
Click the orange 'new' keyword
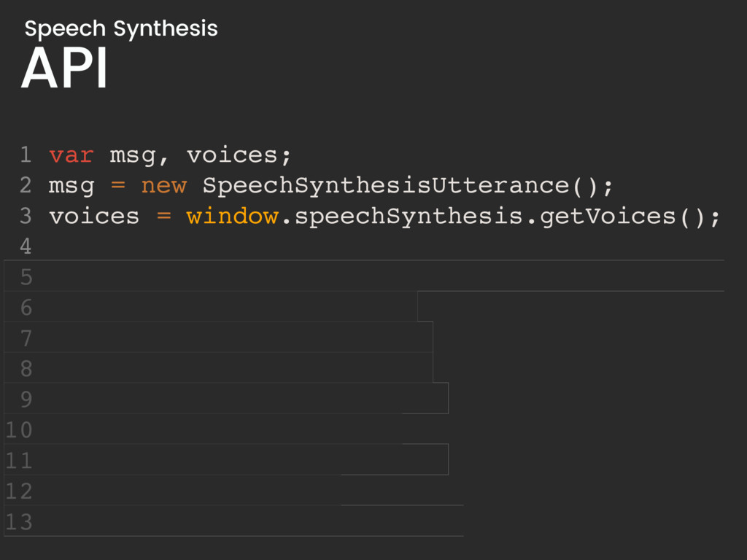click(164, 186)
